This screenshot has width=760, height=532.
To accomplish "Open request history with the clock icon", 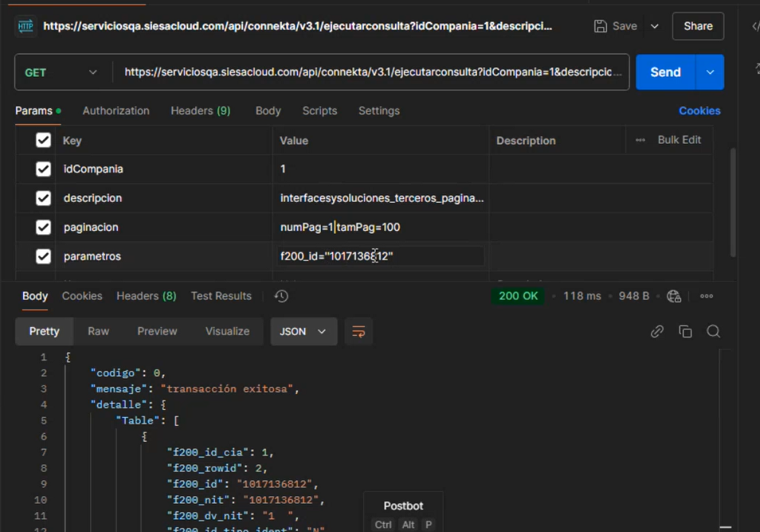I will pyautogui.click(x=281, y=296).
